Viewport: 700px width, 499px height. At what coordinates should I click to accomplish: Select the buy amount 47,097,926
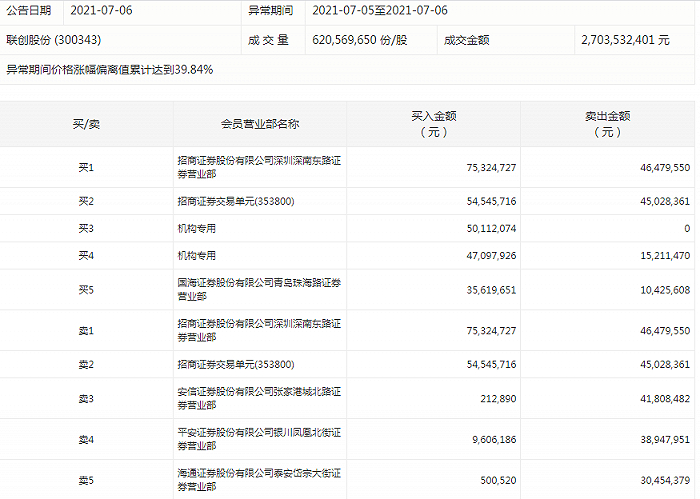tap(491, 256)
